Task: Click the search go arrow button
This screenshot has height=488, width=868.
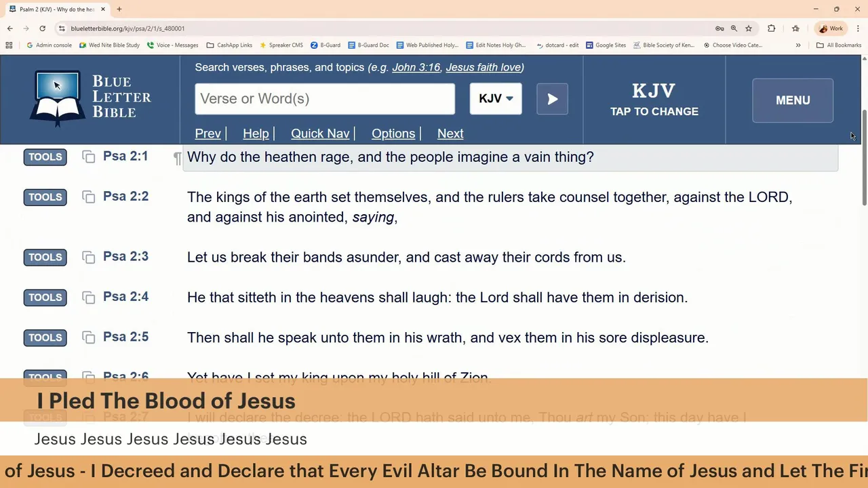Action: [553, 99]
